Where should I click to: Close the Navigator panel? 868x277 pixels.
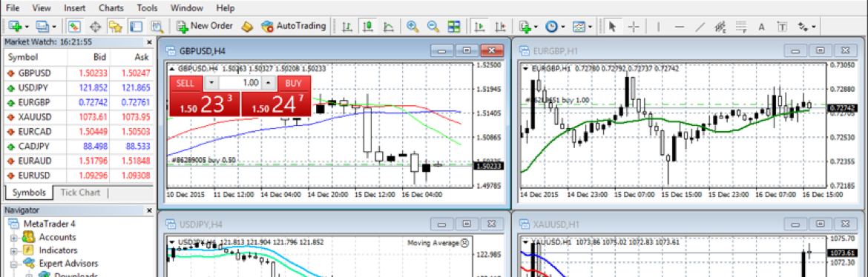coord(149,210)
